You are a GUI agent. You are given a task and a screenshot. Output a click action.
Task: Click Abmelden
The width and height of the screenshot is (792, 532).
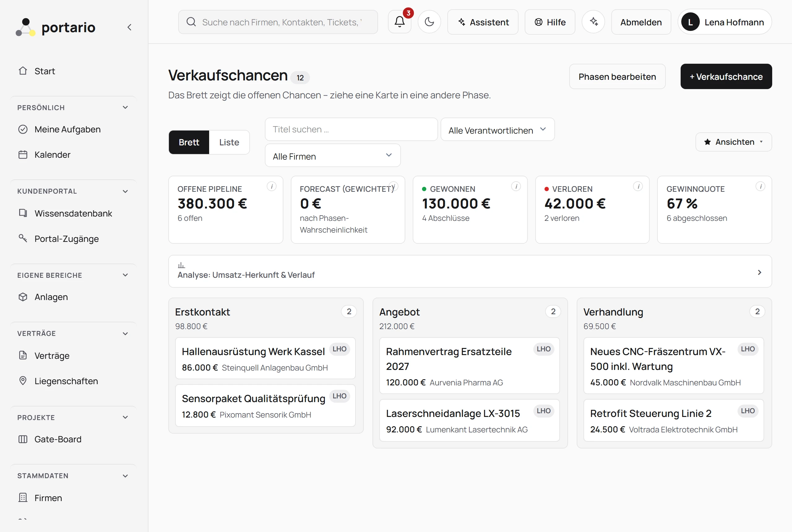pyautogui.click(x=641, y=22)
